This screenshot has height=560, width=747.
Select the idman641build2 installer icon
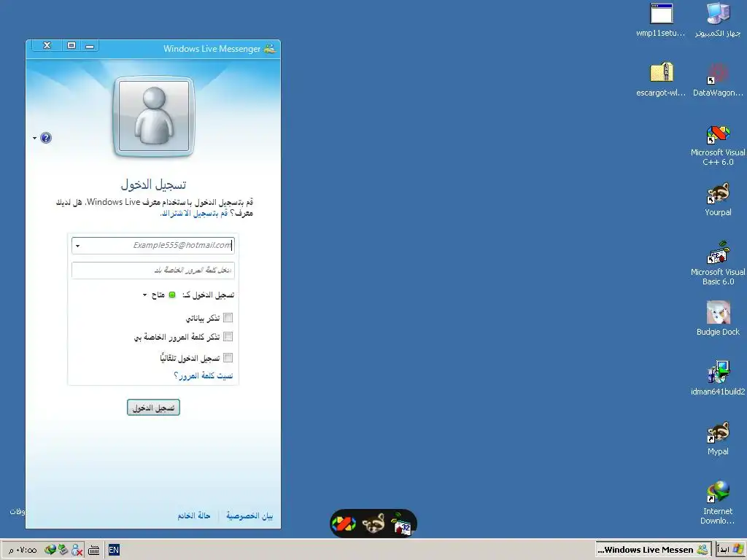click(x=718, y=378)
